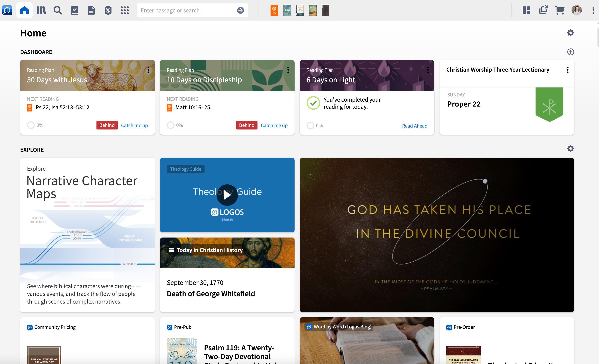Click the Home icon in the toolbar
Viewport: 599px width, 364px height.
pyautogui.click(x=24, y=10)
